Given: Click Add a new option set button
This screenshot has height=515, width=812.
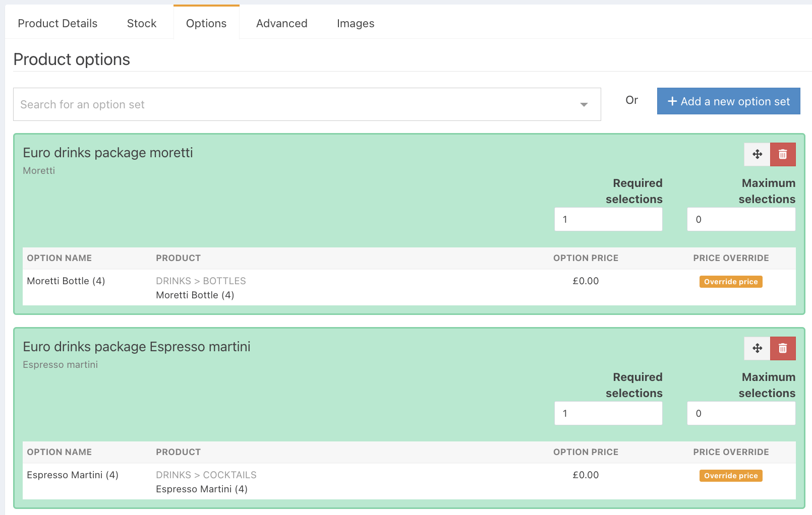Looking at the screenshot, I should point(728,101).
